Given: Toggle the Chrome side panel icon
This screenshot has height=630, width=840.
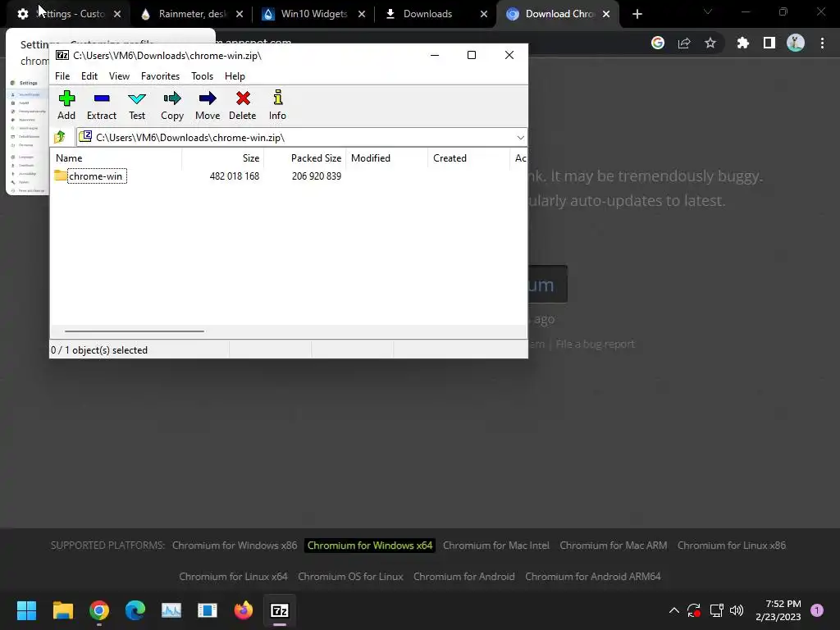Looking at the screenshot, I should [x=769, y=43].
